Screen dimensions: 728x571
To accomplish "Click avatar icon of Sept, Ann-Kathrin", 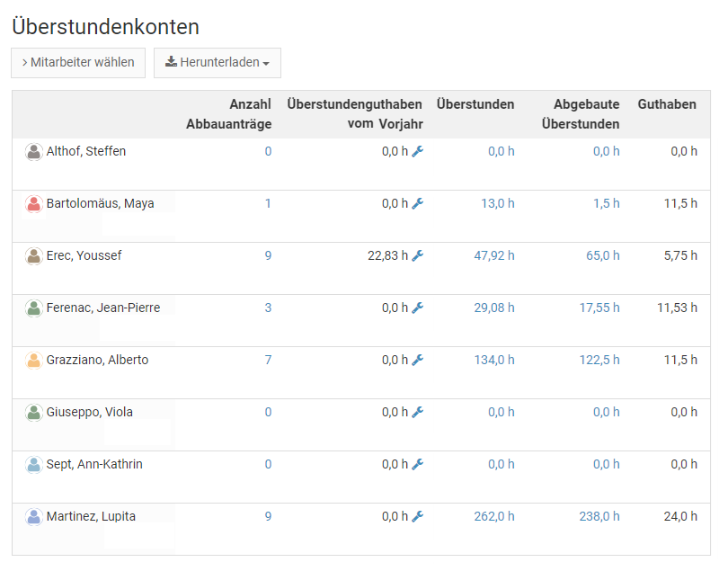I will (x=34, y=465).
